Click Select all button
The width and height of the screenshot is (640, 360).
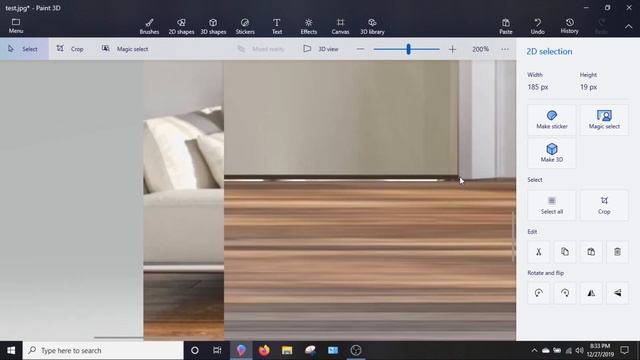[x=552, y=205]
